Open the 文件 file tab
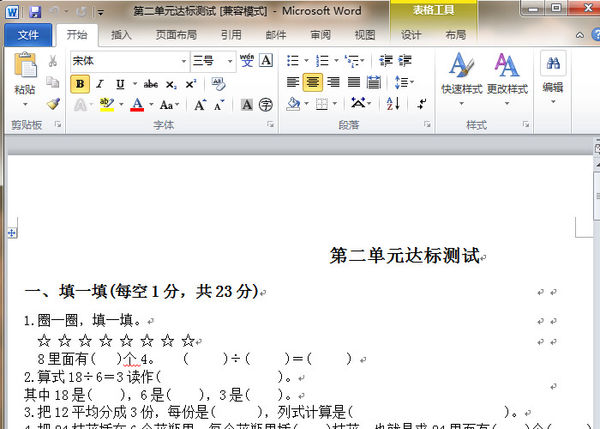600x429 pixels. coord(28,35)
